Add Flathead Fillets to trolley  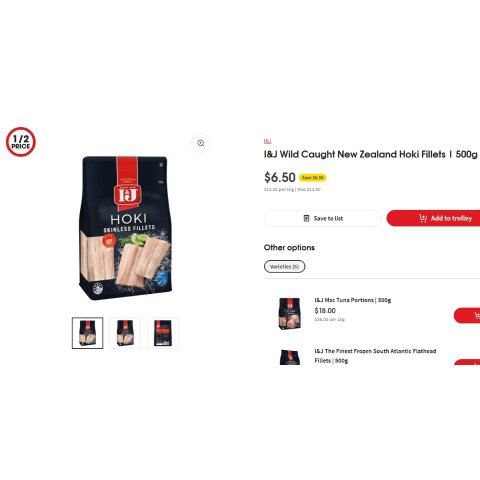[x=467, y=362]
